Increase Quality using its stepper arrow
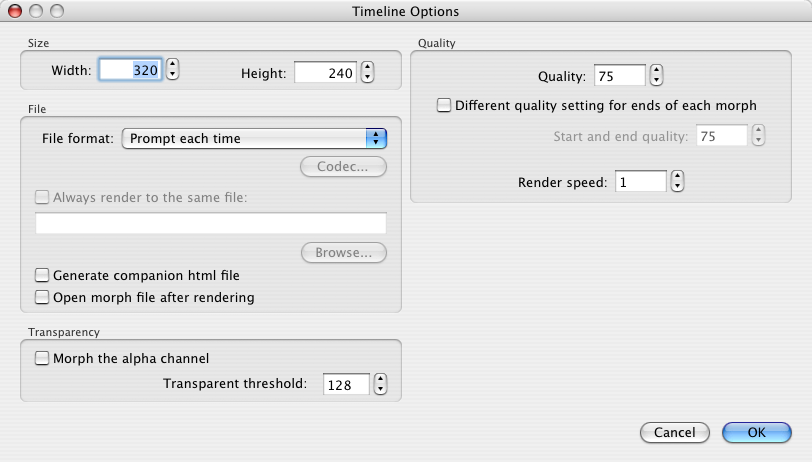This screenshot has width=812, height=462. [656, 70]
